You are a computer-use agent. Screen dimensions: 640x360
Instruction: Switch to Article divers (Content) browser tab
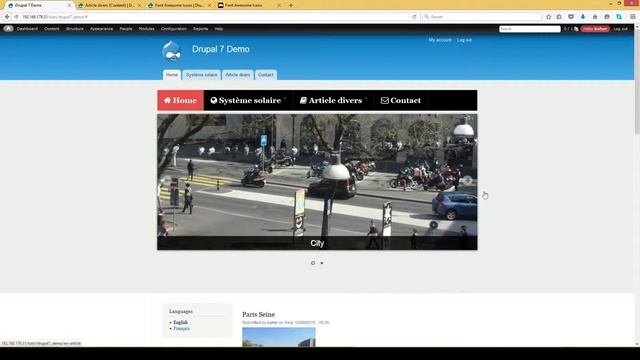[x=109, y=5]
